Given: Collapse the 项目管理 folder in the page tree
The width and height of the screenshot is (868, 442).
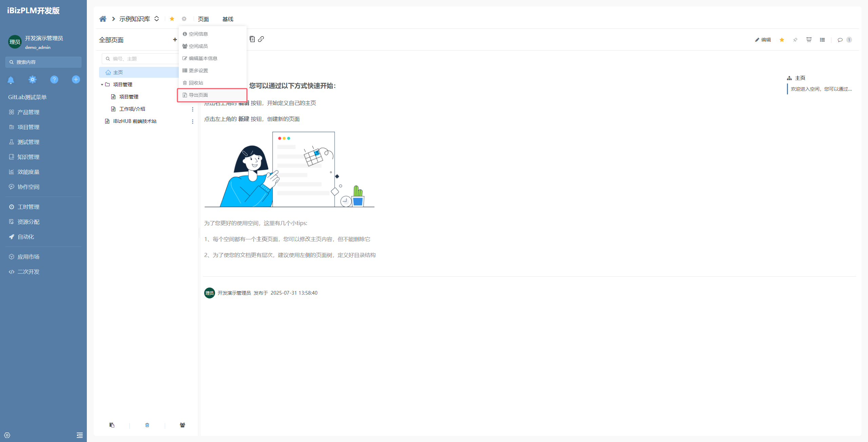Looking at the screenshot, I should click(x=102, y=85).
